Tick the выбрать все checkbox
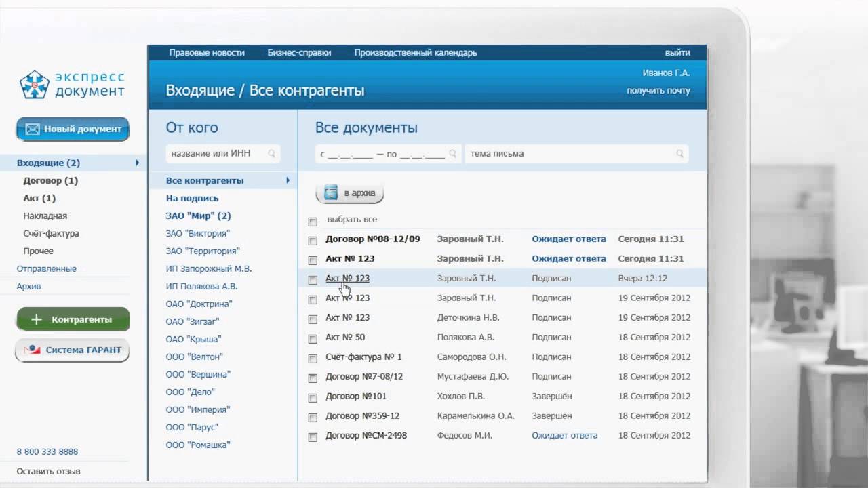 (313, 221)
